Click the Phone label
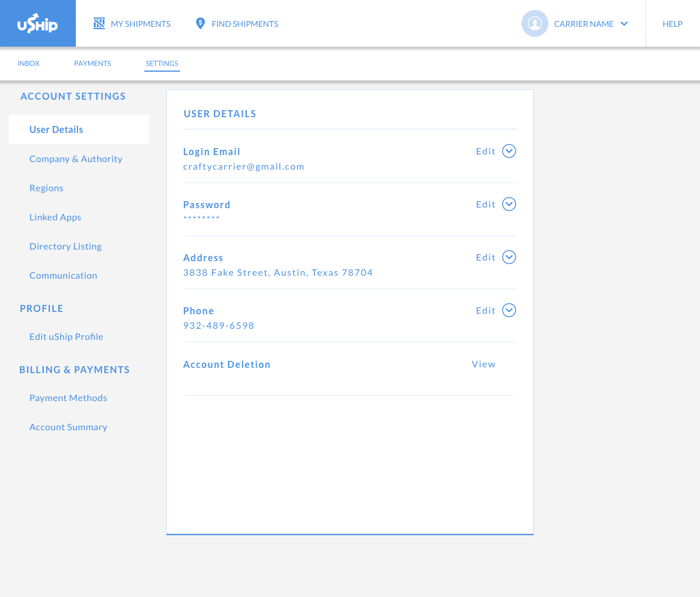This screenshot has width=700, height=597. click(x=198, y=311)
